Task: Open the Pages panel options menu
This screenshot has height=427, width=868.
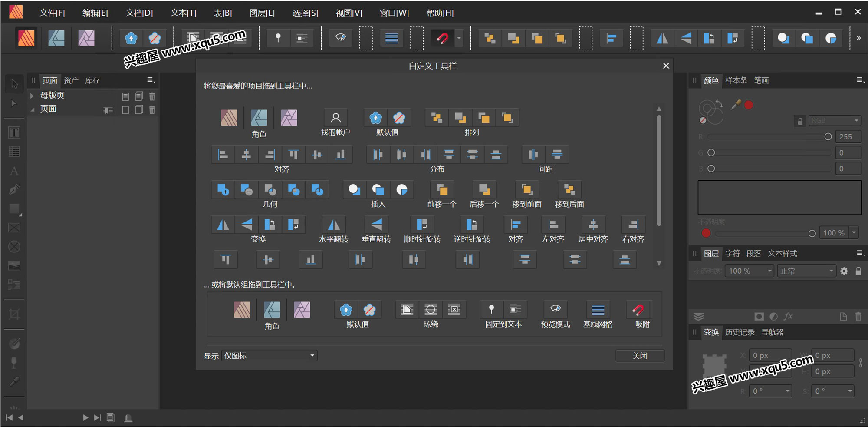Action: pos(151,80)
